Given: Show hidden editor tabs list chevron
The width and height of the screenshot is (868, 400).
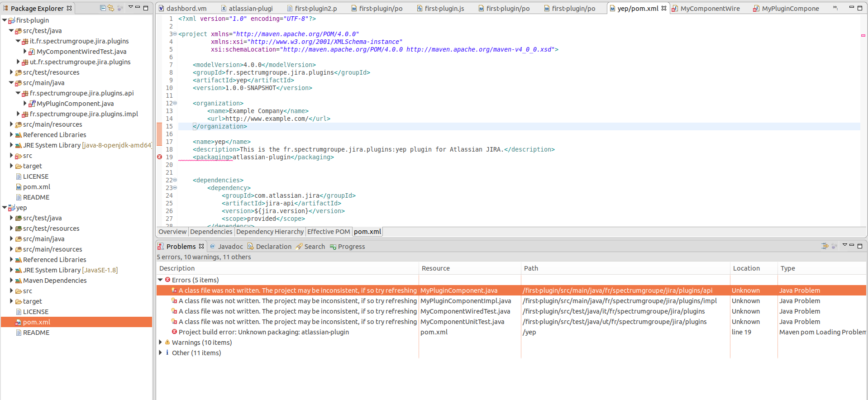Looking at the screenshot, I should tap(835, 8).
